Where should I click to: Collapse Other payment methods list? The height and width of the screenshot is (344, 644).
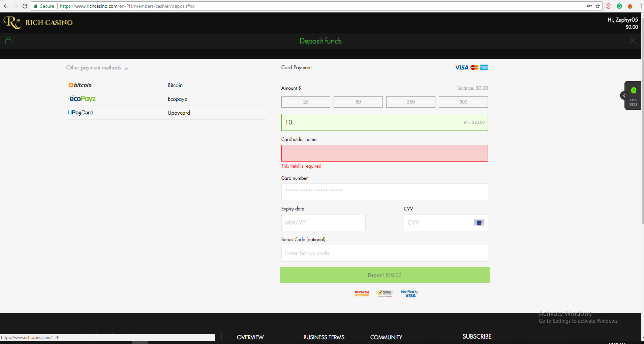pyautogui.click(x=97, y=68)
